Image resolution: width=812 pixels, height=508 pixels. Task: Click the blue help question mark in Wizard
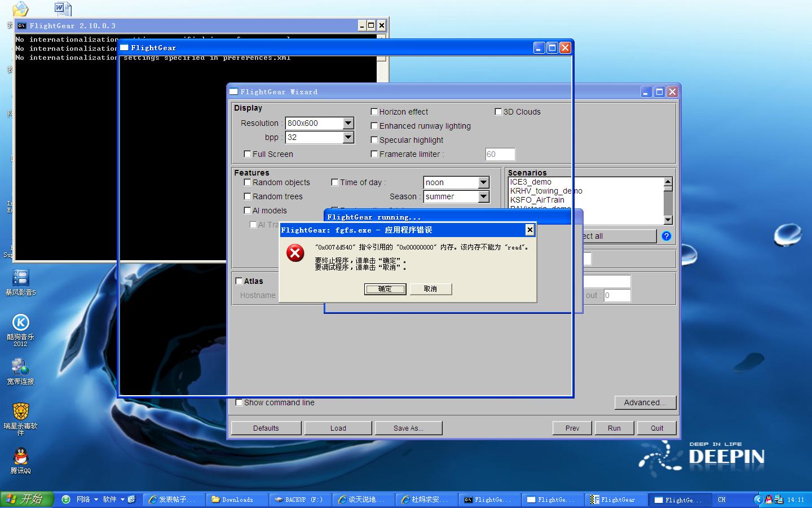click(667, 236)
